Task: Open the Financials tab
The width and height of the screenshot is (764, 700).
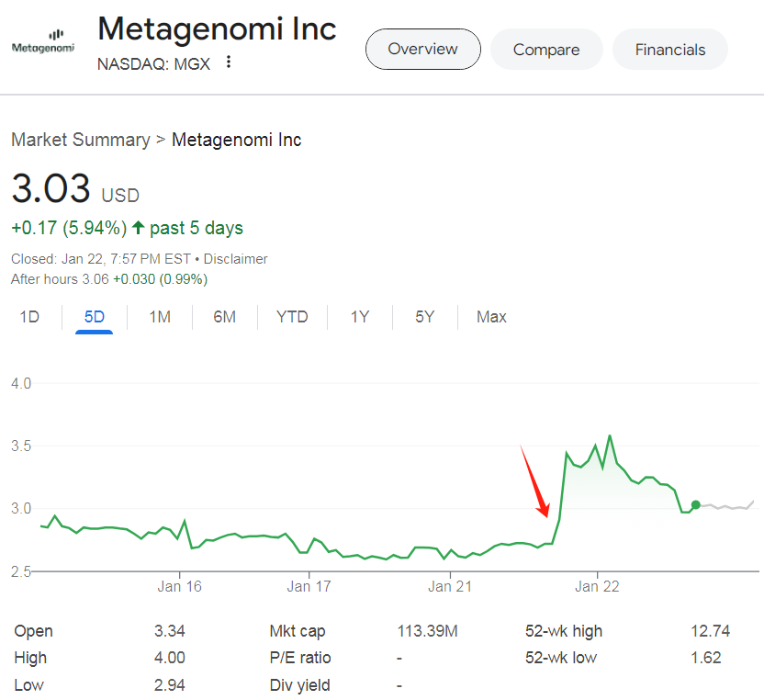Action: point(669,50)
